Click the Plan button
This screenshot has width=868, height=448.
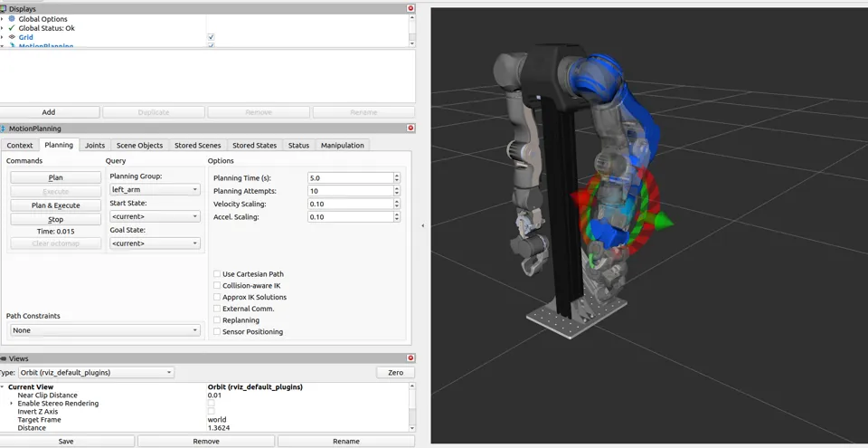coord(55,178)
